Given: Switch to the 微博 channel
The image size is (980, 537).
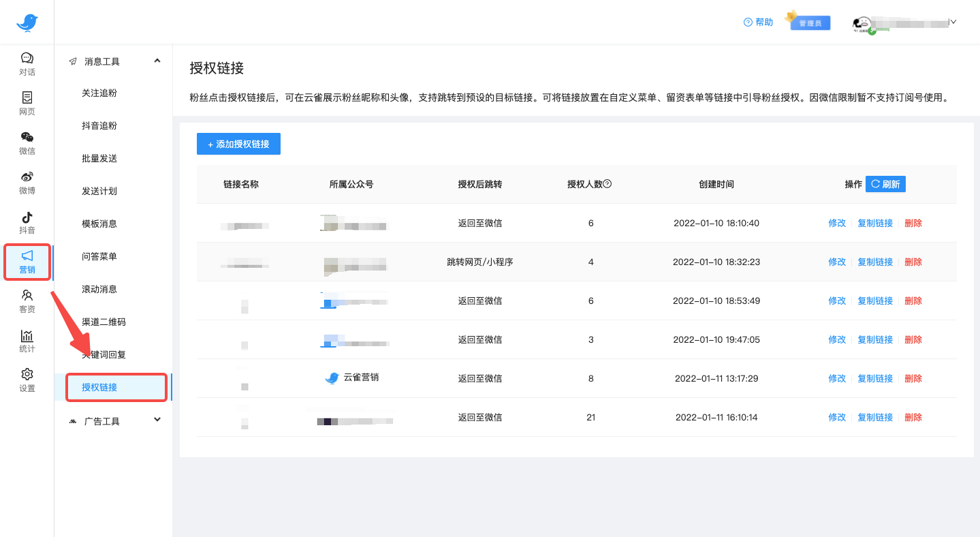Looking at the screenshot, I should 27,183.
